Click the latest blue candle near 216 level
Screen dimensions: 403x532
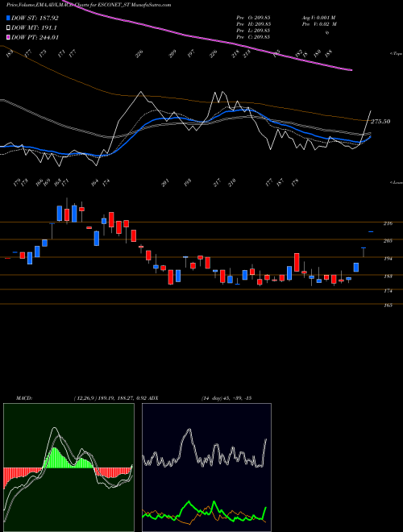(371, 231)
